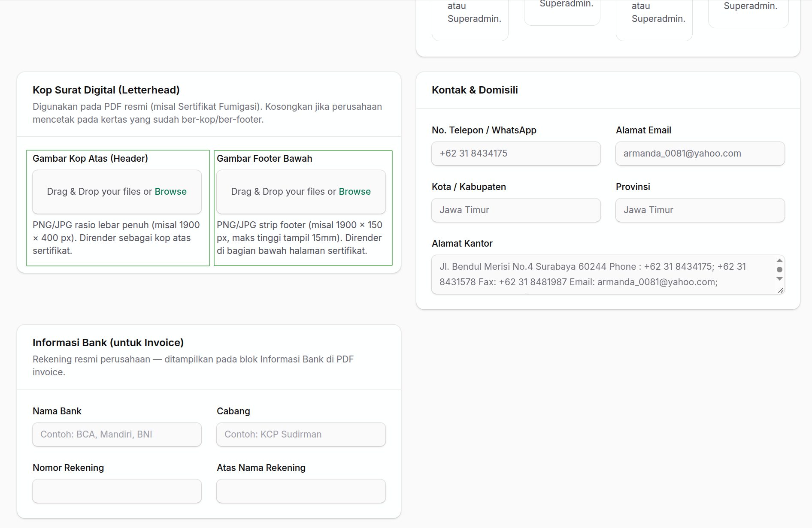Click the header image drag & drop area
Viewport: 812px width, 528px height.
(x=117, y=192)
